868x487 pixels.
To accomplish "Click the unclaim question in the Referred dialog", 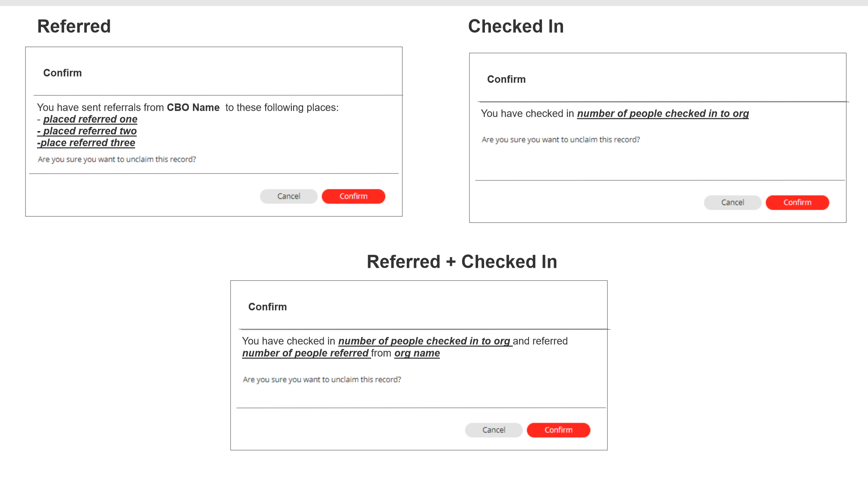I will pyautogui.click(x=116, y=159).
